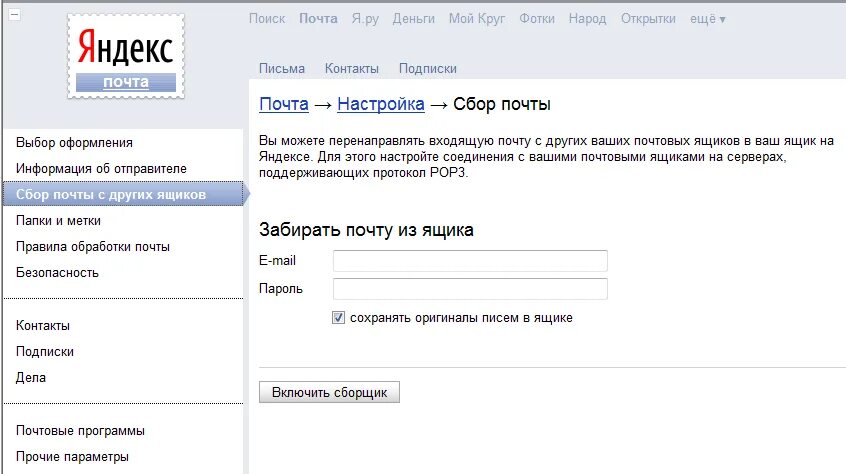Open Почтовые программы settings
The image size is (846, 474).
80,431
